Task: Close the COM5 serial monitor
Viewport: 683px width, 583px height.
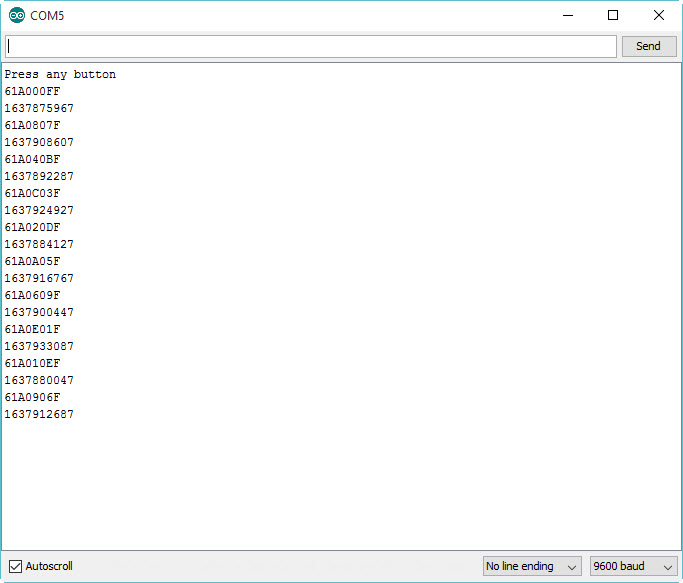Action: 659,15
